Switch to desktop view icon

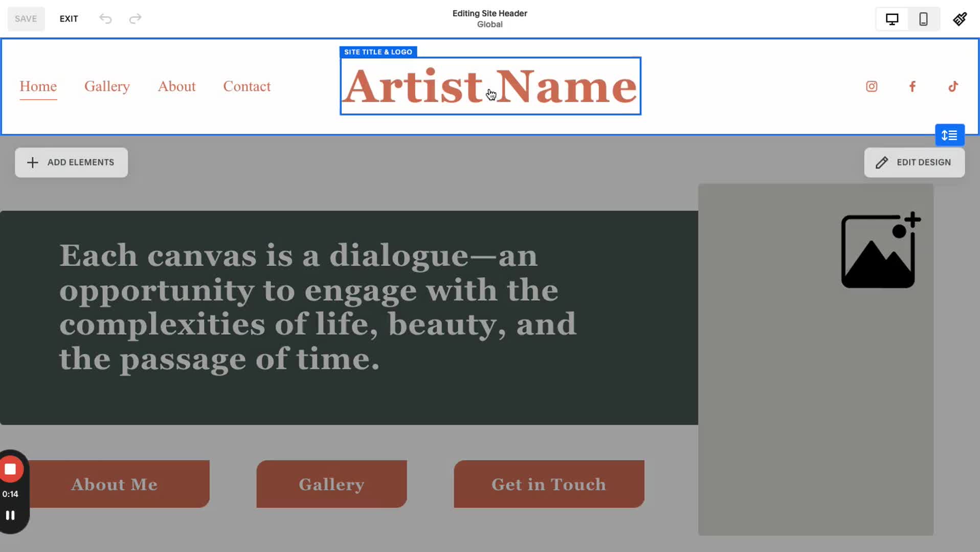pos(892,19)
